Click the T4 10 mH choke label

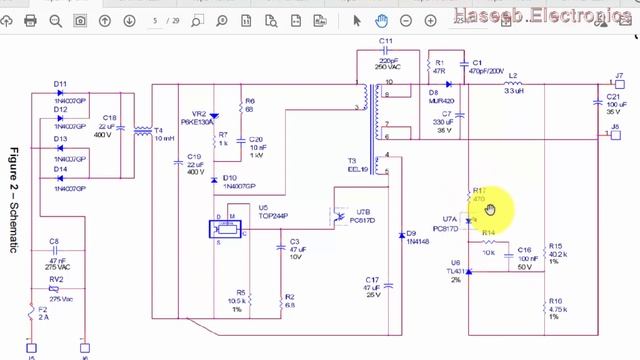164,134
